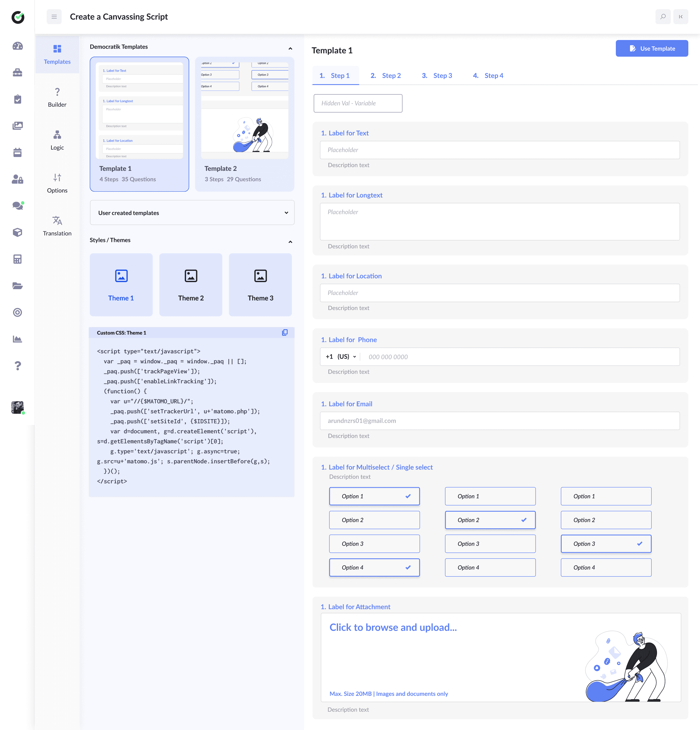
Task: Open the briefcase icon in left sidebar
Action: (x=17, y=72)
